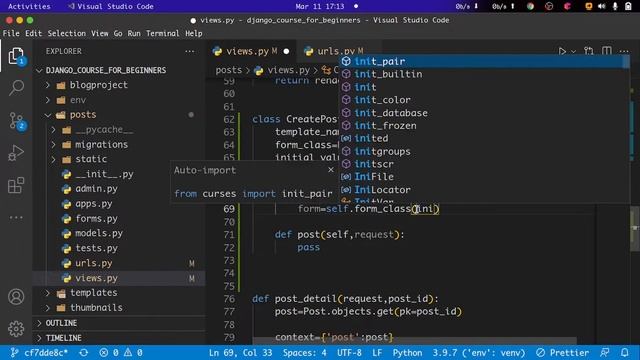
Task: Open the Explorer view icon
Action: tap(16, 56)
